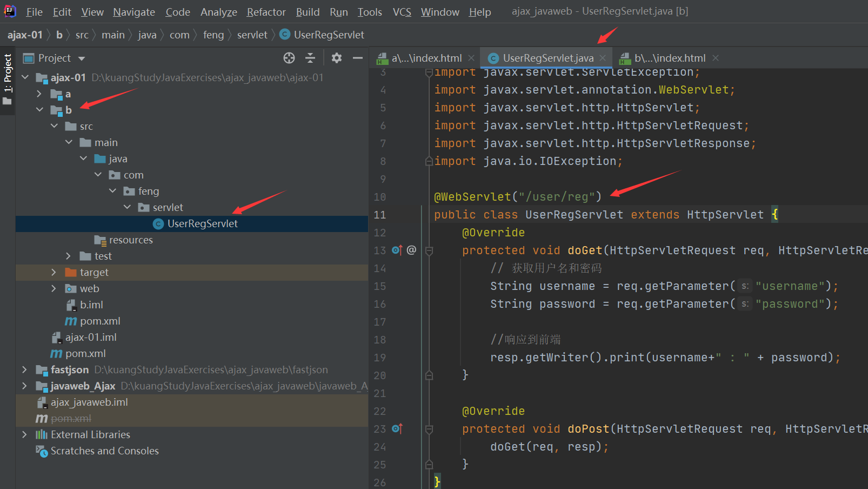Click the UserRegServlet class icon in breadcrumb
The height and width of the screenshot is (489, 868).
coord(285,35)
